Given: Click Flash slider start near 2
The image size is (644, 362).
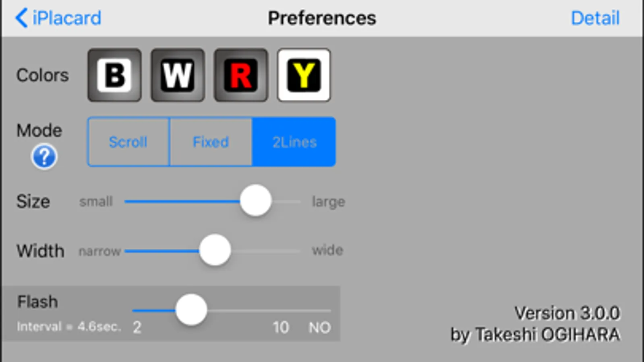Looking at the screenshot, I should (x=138, y=311).
